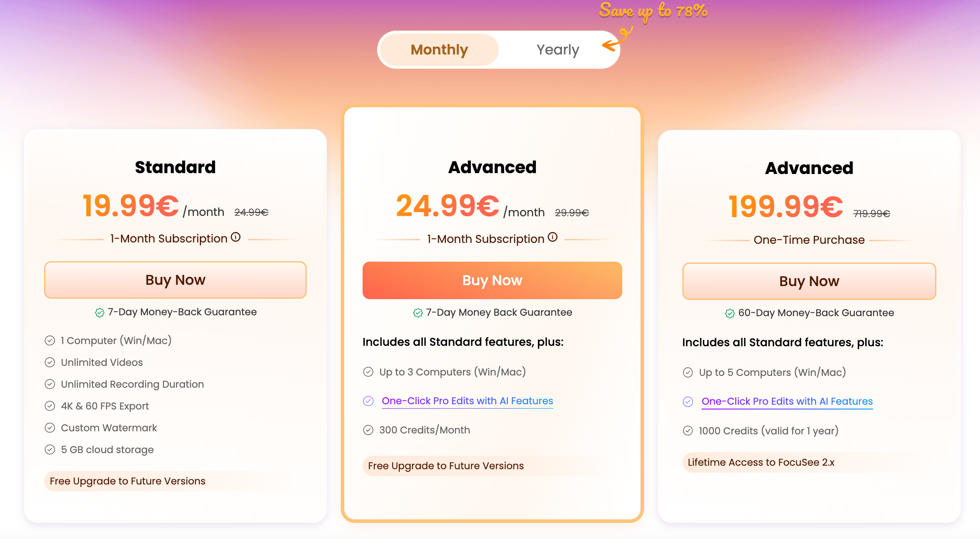Viewport: 980px width, 539px height.
Task: Click the Save up to 78% text
Action: [x=653, y=11]
